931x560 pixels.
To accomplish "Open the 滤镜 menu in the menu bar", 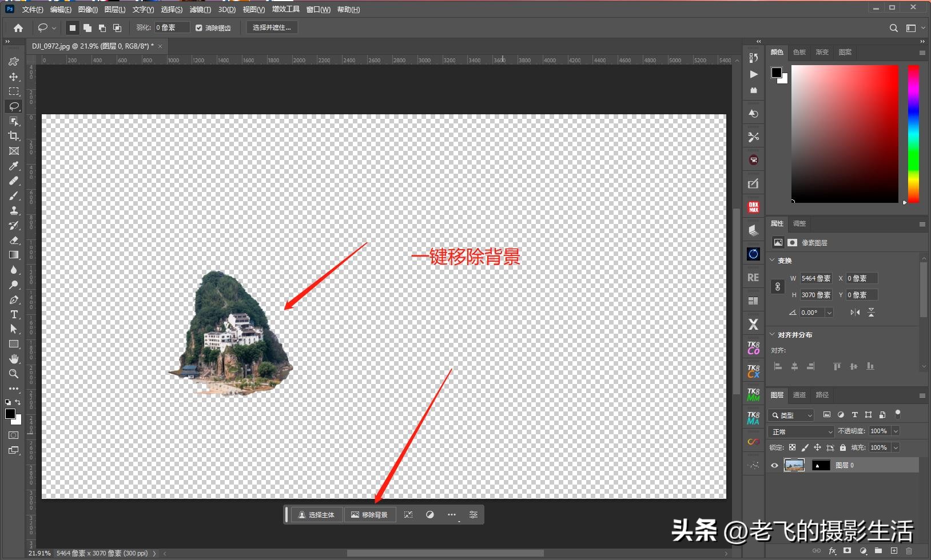I will pos(200,9).
